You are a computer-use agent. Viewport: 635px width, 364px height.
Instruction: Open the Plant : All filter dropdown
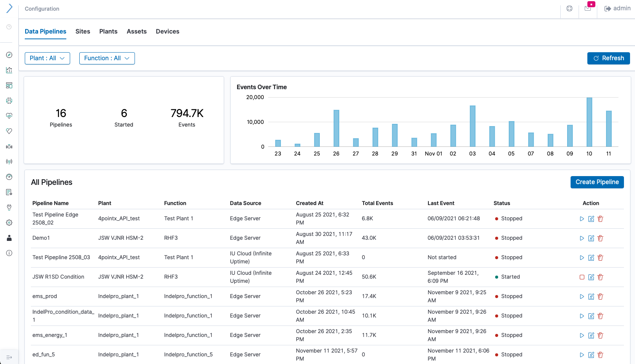tap(47, 58)
